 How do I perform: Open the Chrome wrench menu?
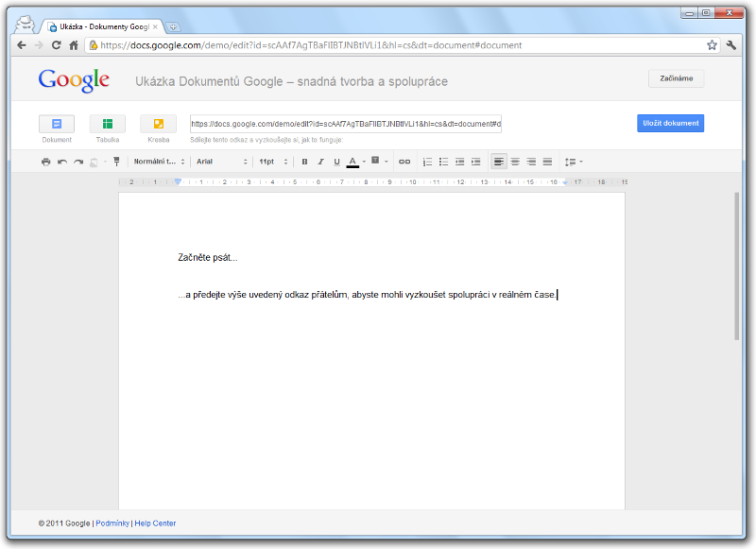pos(731,45)
